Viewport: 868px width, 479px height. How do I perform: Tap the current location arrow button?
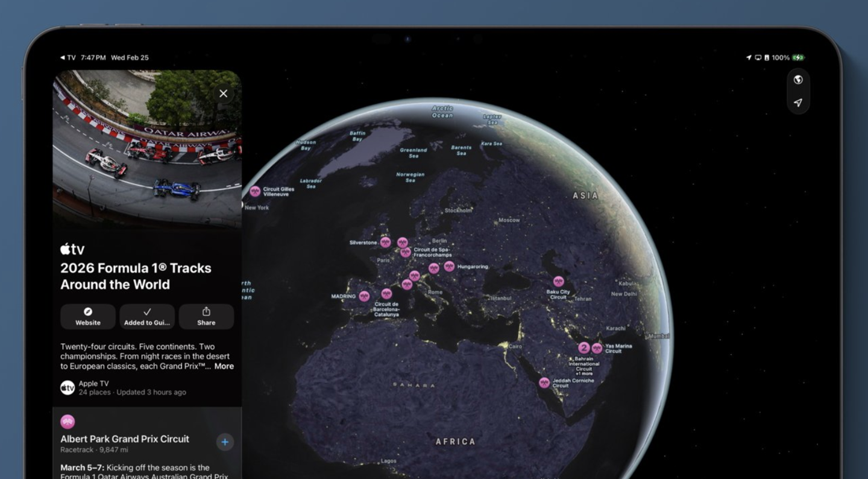point(798,103)
